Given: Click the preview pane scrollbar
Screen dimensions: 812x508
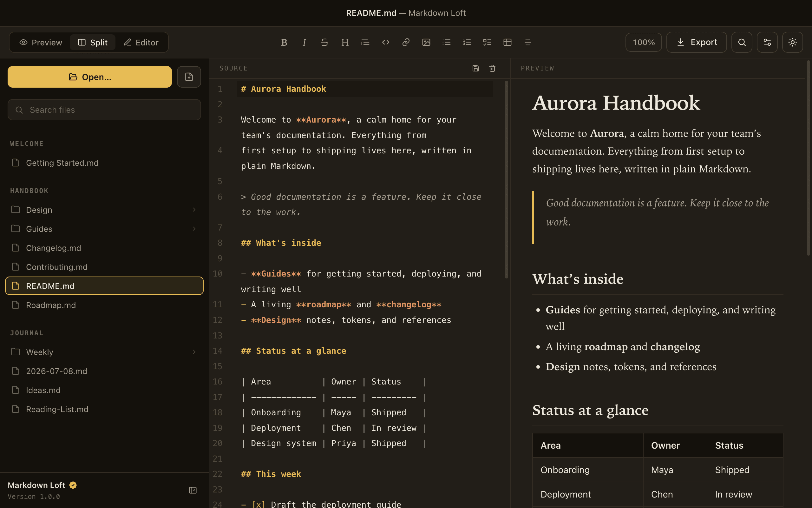Looking at the screenshot, I should pyautogui.click(x=809, y=158).
